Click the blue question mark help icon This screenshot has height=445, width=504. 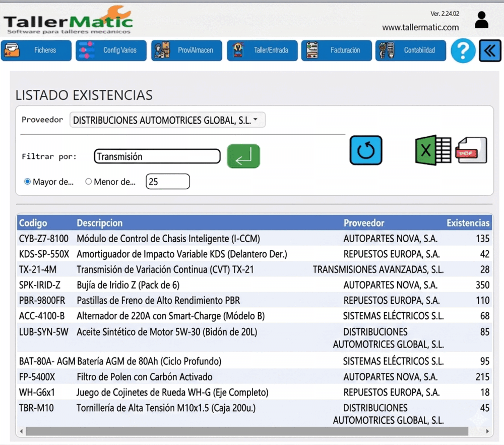[x=463, y=50]
